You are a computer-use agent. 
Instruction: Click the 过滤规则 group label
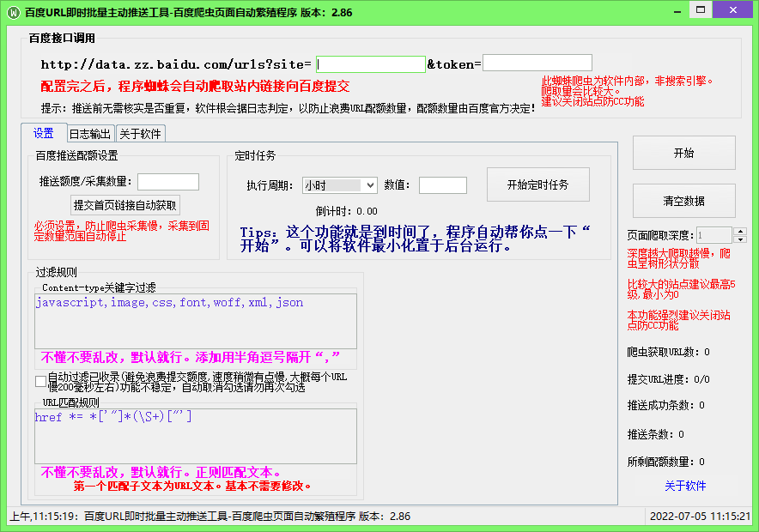(56, 272)
